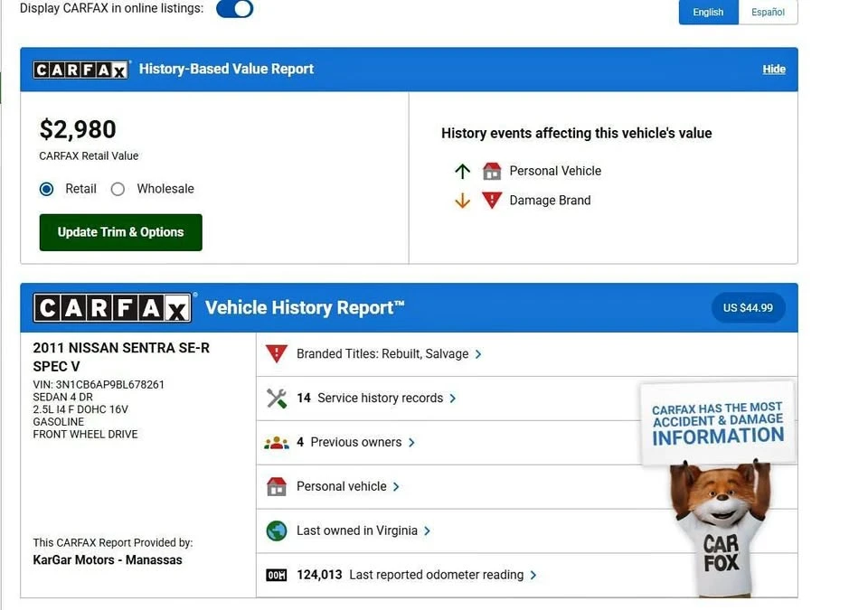Screen dimensions: 868x610
Task: Click red alert icon for Branded Titles
Action: click(x=277, y=353)
